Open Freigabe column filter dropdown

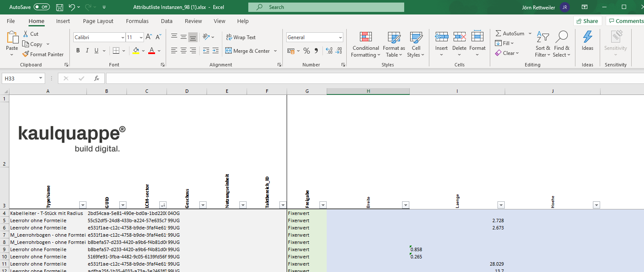pos(323,205)
